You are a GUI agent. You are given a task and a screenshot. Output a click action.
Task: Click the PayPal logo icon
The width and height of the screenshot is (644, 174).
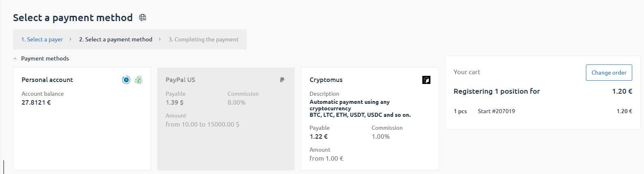(x=282, y=80)
